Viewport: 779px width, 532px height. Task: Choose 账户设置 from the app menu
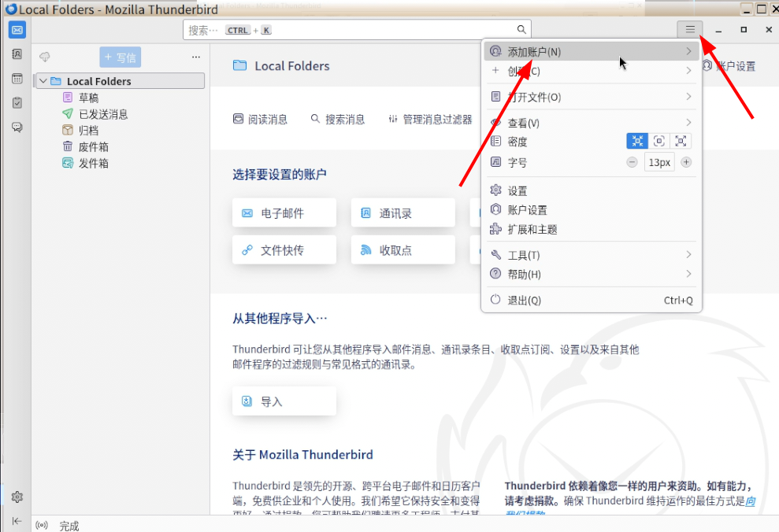[592, 210]
